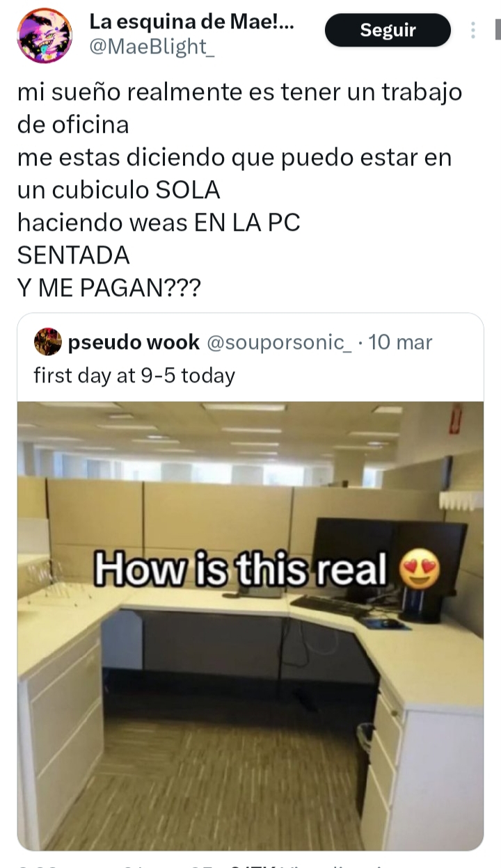Click the scrollbar indicator at the right edge
Image resolution: width=501 pixels, height=868 pixels.
click(x=497, y=30)
